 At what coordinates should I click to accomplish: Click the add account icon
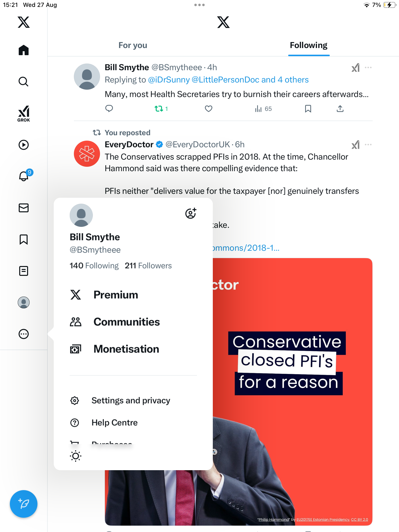(191, 213)
